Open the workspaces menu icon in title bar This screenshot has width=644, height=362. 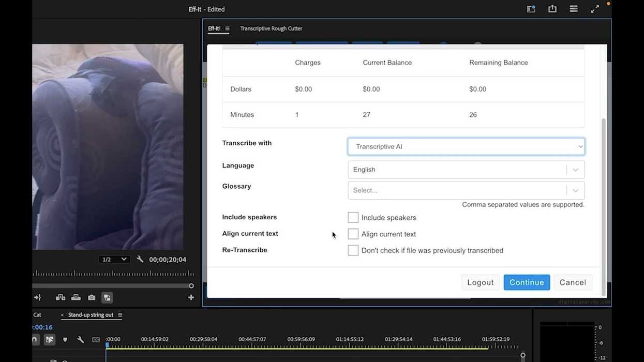[574, 9]
